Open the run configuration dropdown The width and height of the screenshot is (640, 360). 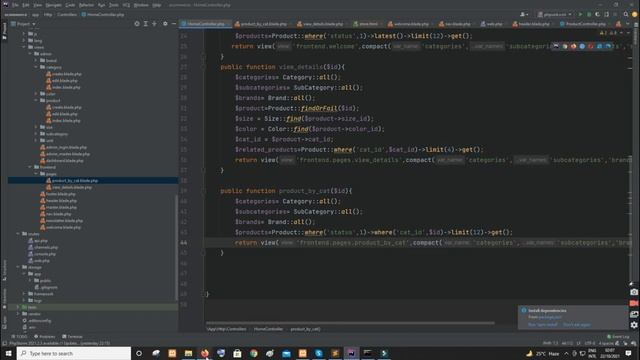(x=555, y=14)
